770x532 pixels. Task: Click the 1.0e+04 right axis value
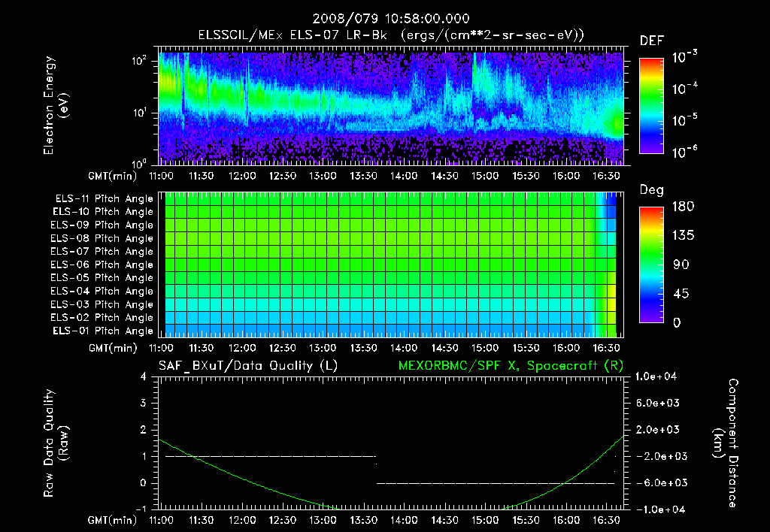click(656, 377)
